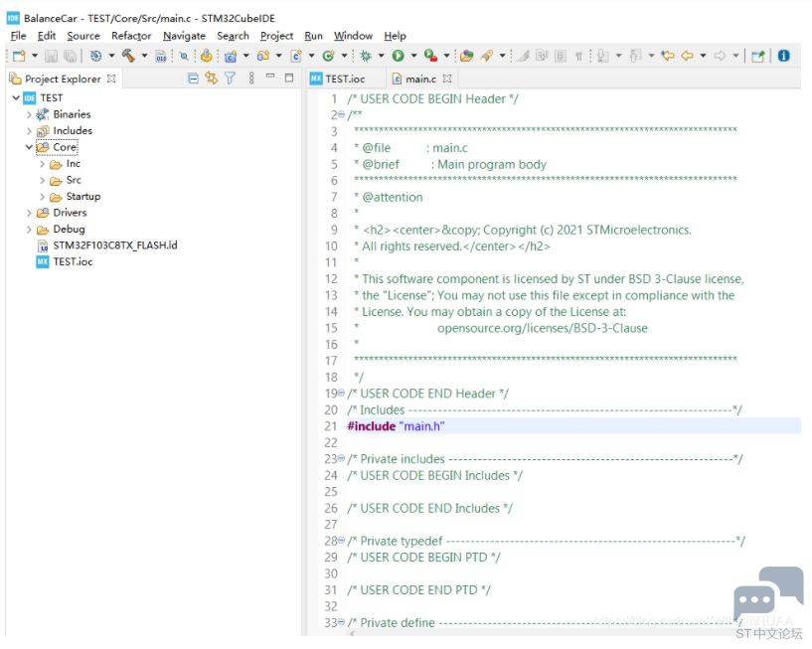The image size is (812, 649).
Task: Collapse the Core folder
Action: [29, 147]
